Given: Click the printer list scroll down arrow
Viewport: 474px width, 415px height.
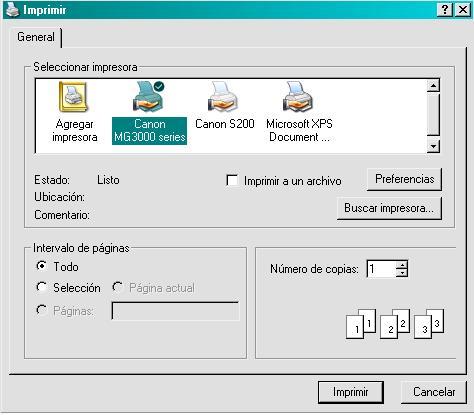Looking at the screenshot, I should [x=433, y=146].
